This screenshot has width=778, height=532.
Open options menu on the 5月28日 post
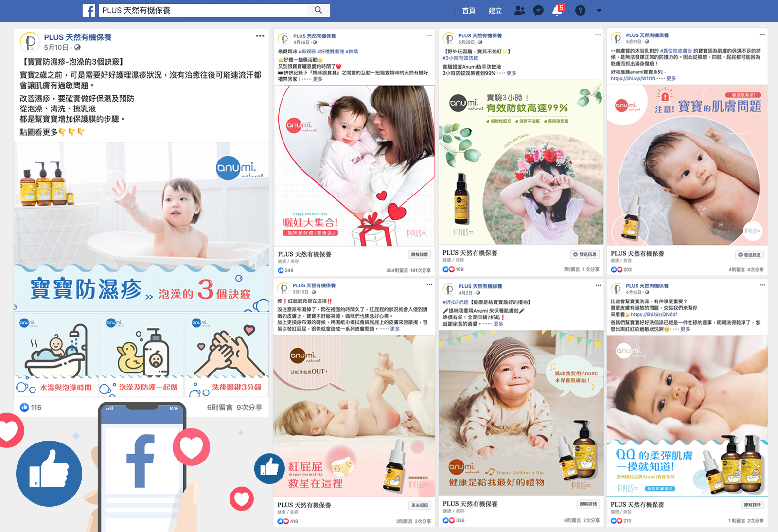click(x=598, y=35)
